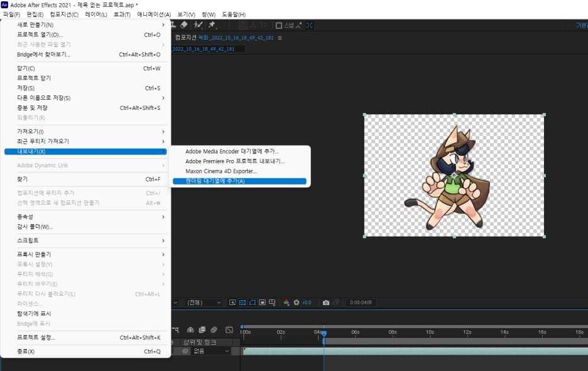Toggle fast previews icon in viewer

click(x=232, y=303)
